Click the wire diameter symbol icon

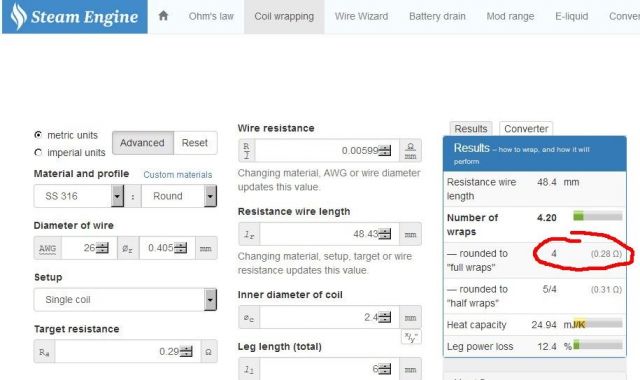pos(128,248)
